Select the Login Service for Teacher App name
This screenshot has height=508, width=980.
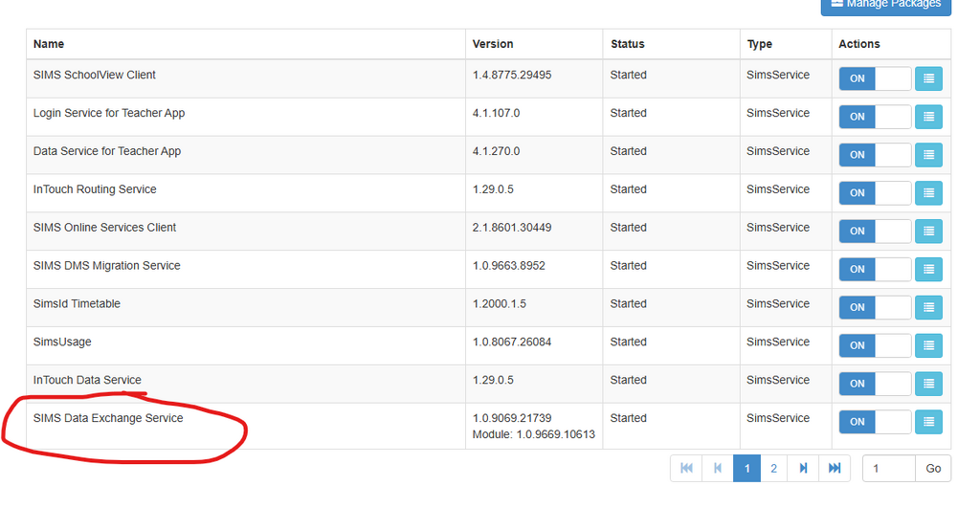[109, 113]
